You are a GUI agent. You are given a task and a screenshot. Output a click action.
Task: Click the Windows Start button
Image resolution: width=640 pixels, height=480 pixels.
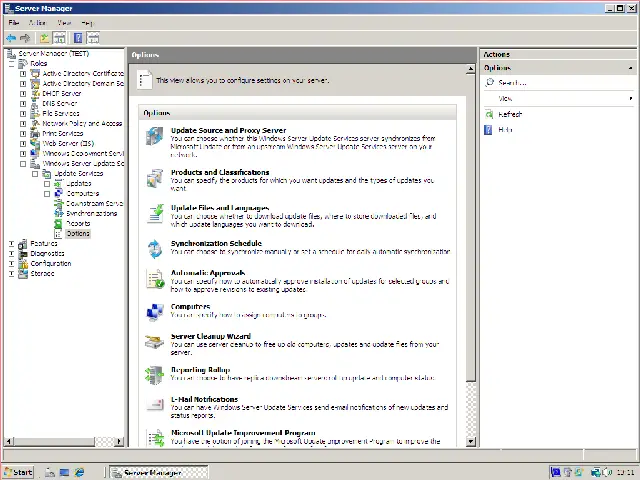click(x=18, y=472)
